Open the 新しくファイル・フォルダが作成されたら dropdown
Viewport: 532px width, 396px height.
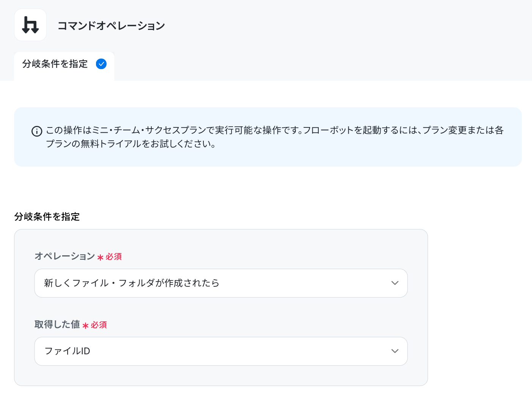(x=221, y=283)
